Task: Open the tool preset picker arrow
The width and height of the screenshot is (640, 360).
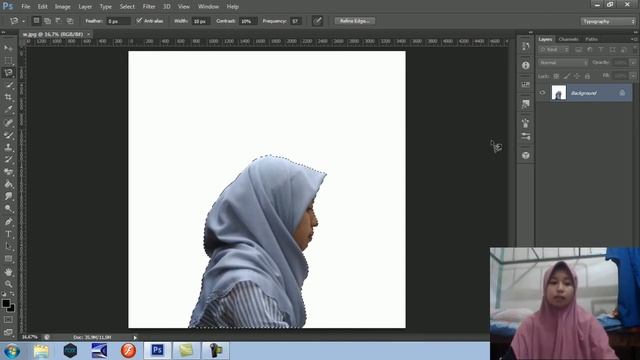Action: (x=23, y=21)
